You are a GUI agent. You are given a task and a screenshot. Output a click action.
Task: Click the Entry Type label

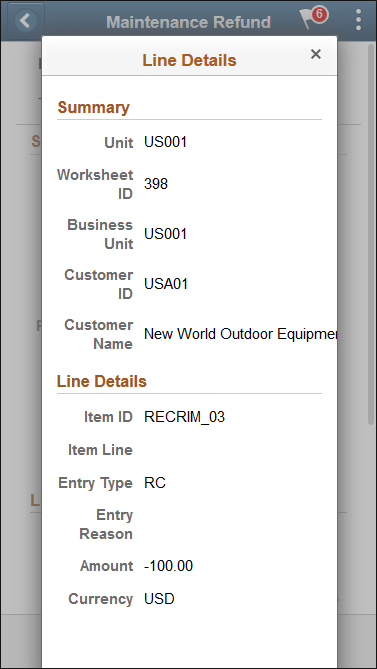[96, 483]
